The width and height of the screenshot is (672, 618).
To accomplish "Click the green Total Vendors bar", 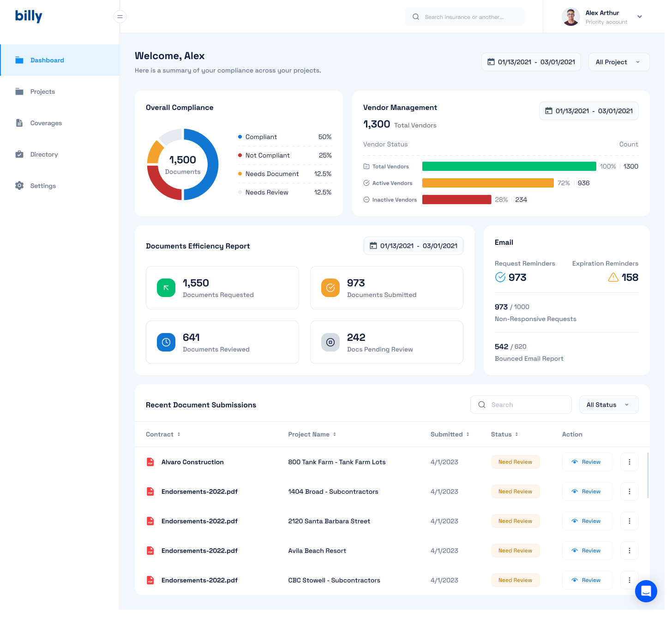I will click(509, 166).
